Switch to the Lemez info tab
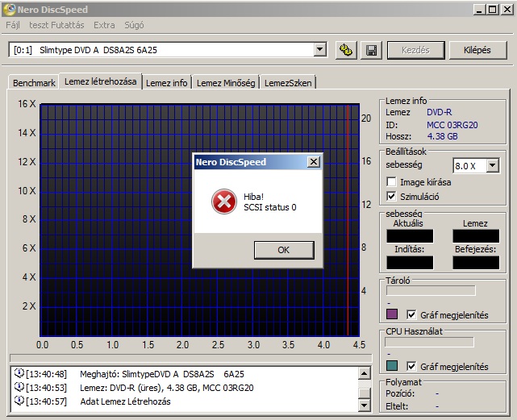The image size is (517, 420). pos(167,83)
